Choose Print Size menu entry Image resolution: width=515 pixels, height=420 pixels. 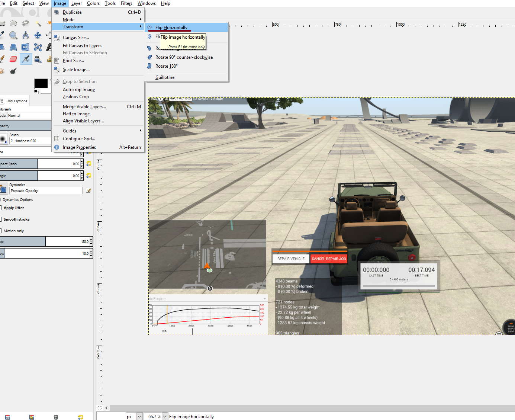[98, 61]
